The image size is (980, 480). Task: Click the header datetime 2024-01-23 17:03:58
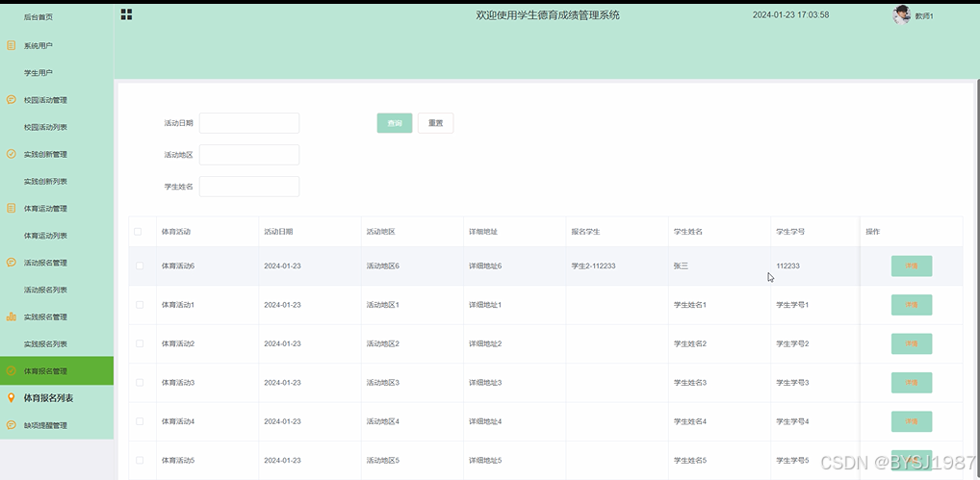(x=790, y=15)
